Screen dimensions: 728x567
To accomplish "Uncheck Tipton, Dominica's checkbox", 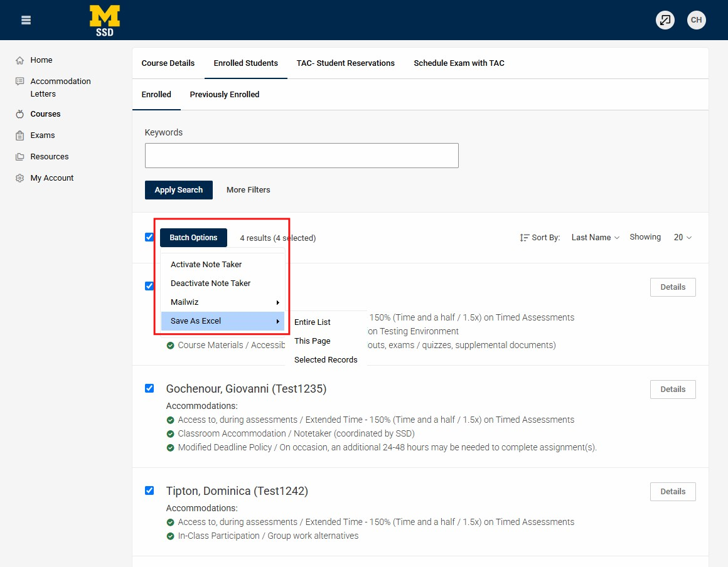I will (x=149, y=490).
